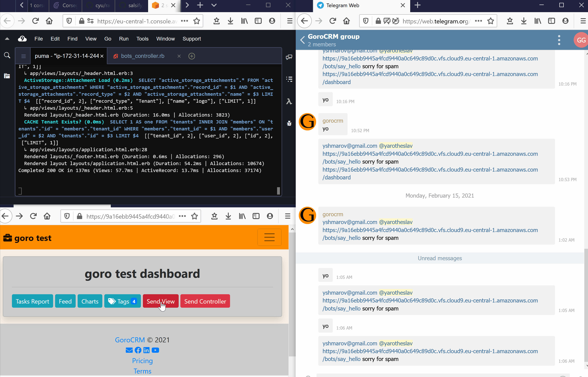588x377 pixels.
Task: Click the LinkedIn icon in footer
Action: coord(147,350)
